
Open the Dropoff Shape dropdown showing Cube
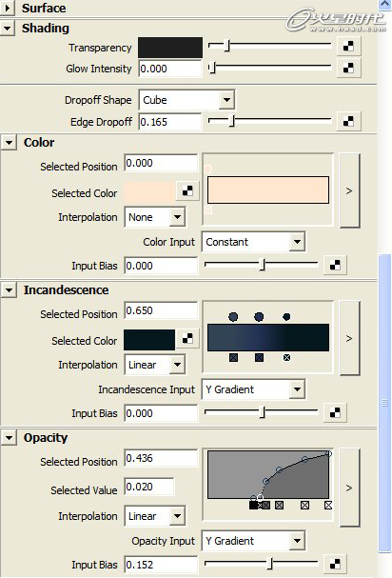pyautogui.click(x=186, y=100)
